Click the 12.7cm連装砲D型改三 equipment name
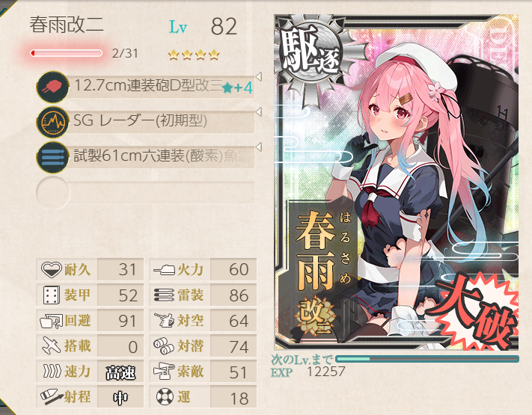532x415 pixels. (x=148, y=85)
